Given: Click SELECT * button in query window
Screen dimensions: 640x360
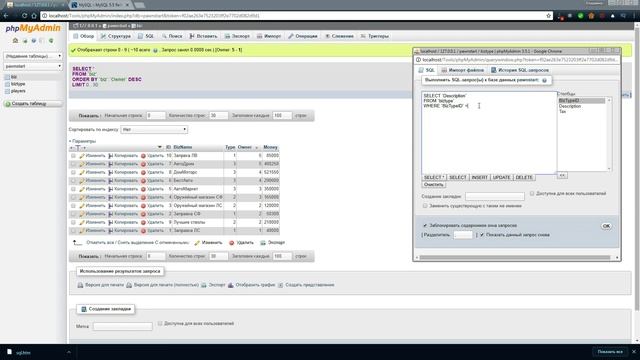Looking at the screenshot, I should 433,178.
